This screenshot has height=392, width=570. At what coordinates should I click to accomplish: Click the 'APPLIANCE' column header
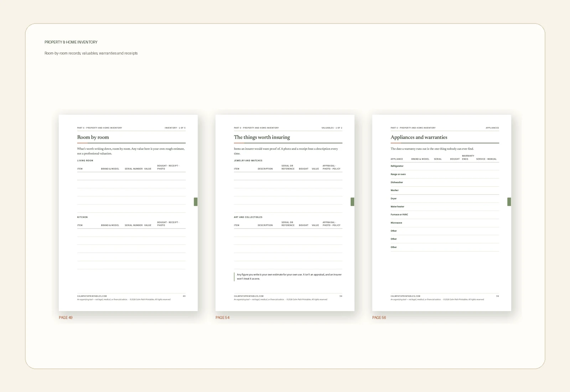coord(397,159)
